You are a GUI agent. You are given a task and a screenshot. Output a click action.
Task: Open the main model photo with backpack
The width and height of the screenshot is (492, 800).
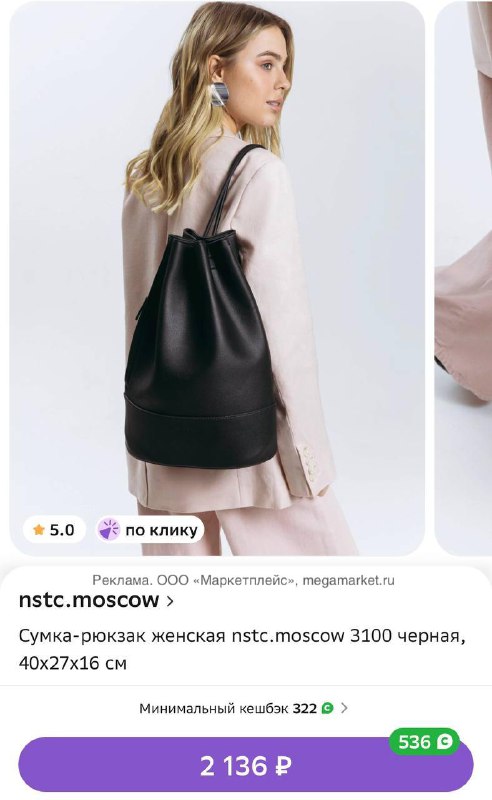[217, 278]
